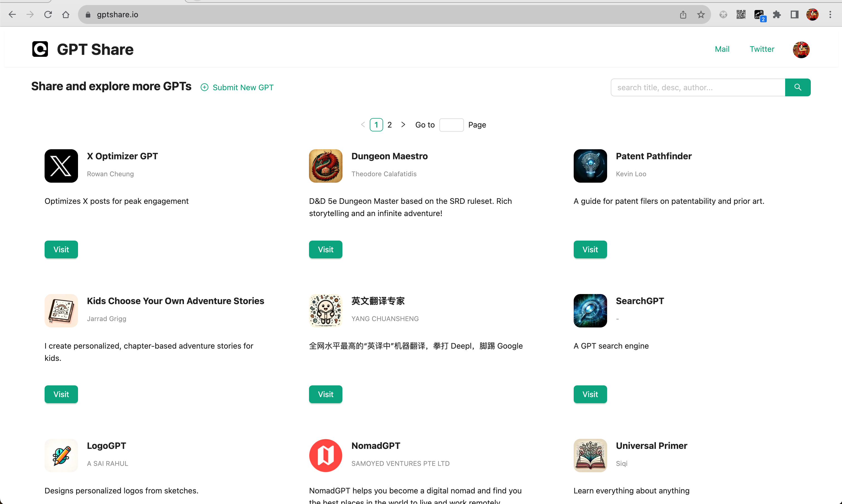Select page 2 in pagination
Screen dimensions: 842x504
click(390, 125)
